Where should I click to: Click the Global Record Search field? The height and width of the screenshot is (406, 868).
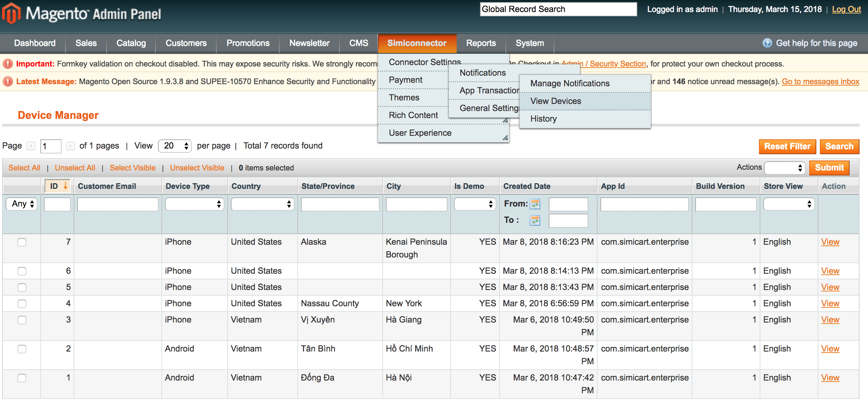point(558,9)
